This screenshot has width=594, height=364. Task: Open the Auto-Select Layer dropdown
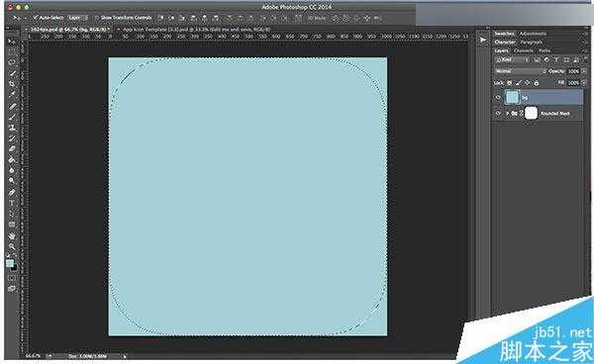pyautogui.click(x=77, y=18)
